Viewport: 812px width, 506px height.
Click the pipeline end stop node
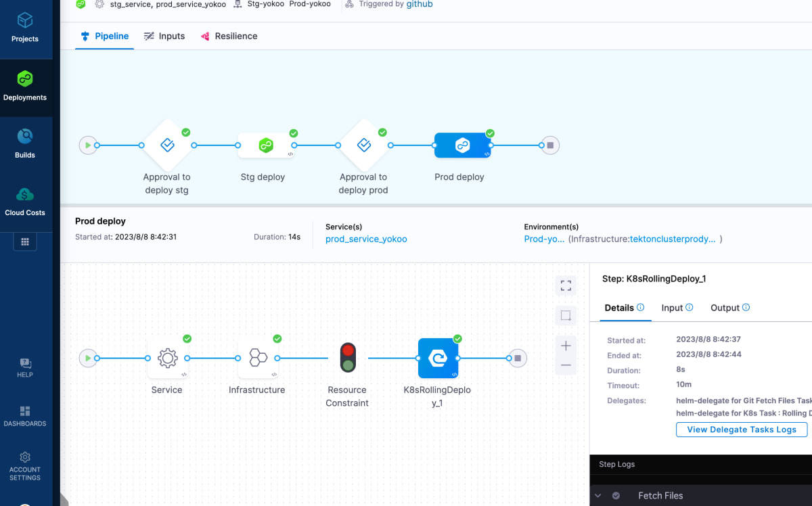point(550,145)
